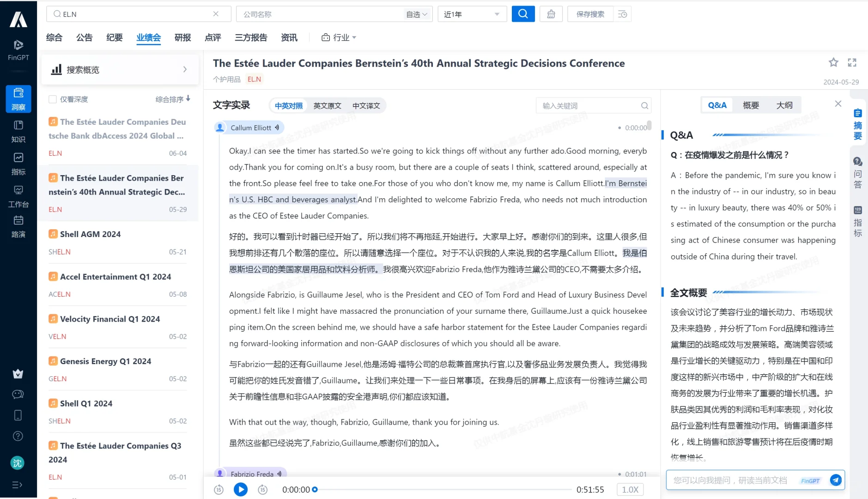Click the 公司名称 input field
Screen dimensions: 868x499
pos(321,14)
